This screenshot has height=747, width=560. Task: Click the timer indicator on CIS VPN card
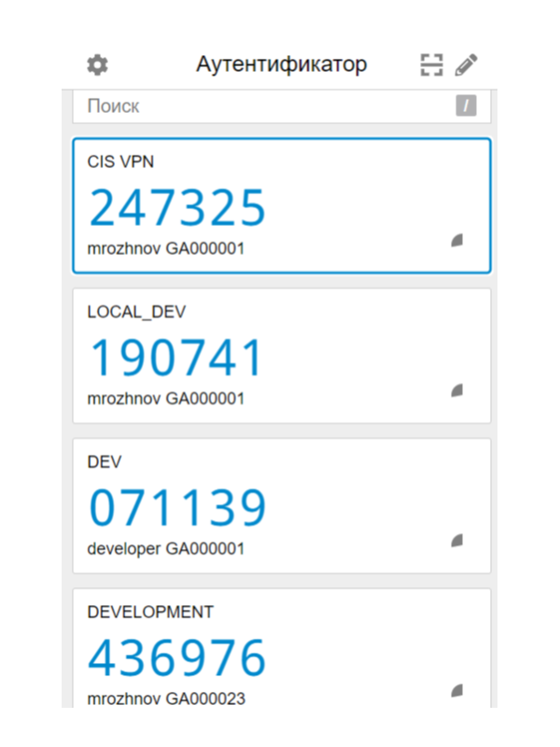[456, 240]
